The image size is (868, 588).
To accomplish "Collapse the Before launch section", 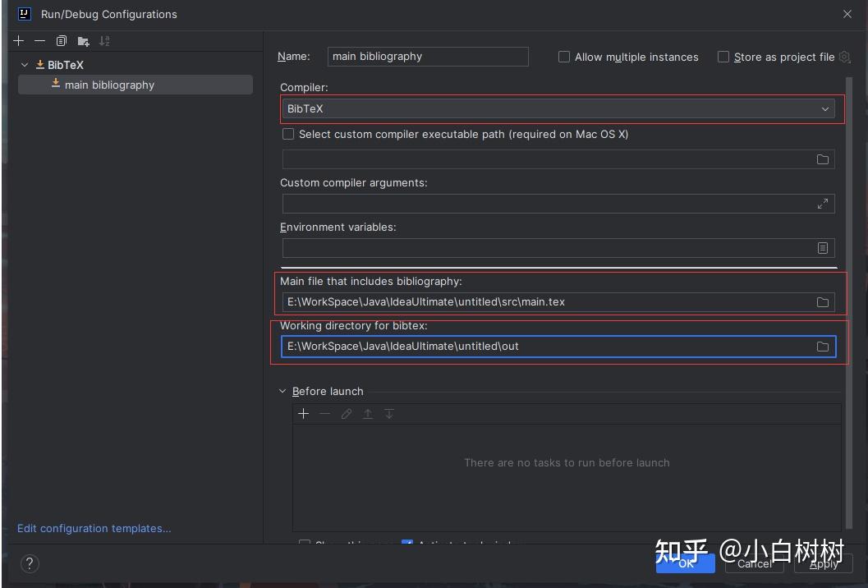I will (x=282, y=391).
